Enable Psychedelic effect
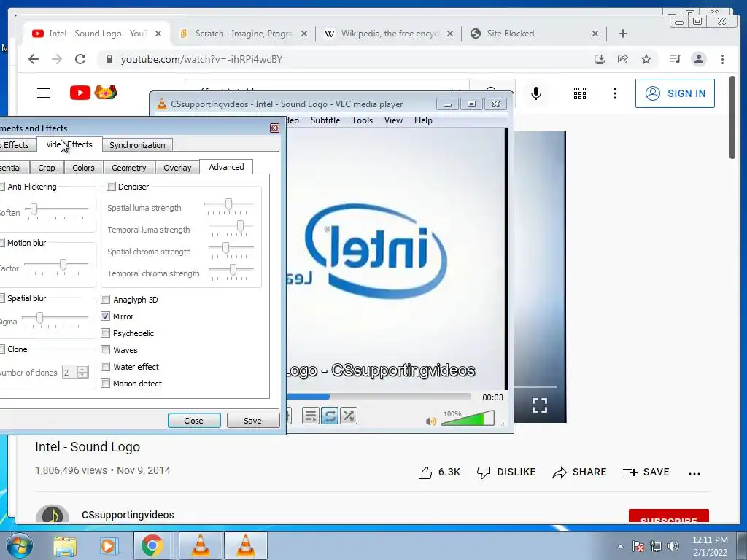This screenshot has height=560, width=747. (105, 332)
